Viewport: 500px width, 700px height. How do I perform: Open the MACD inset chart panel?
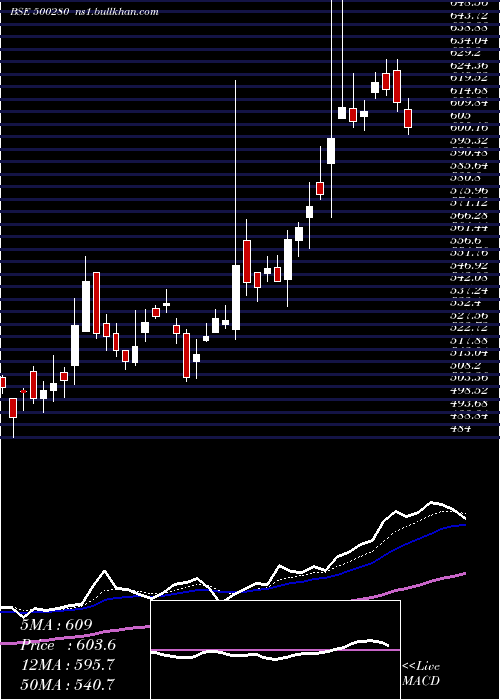(275, 650)
